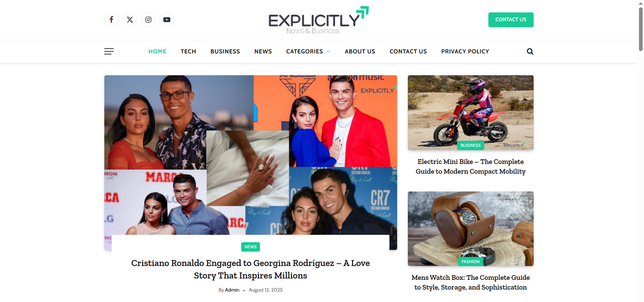
Task: Click the green Contact Us button
Action: coord(511,20)
